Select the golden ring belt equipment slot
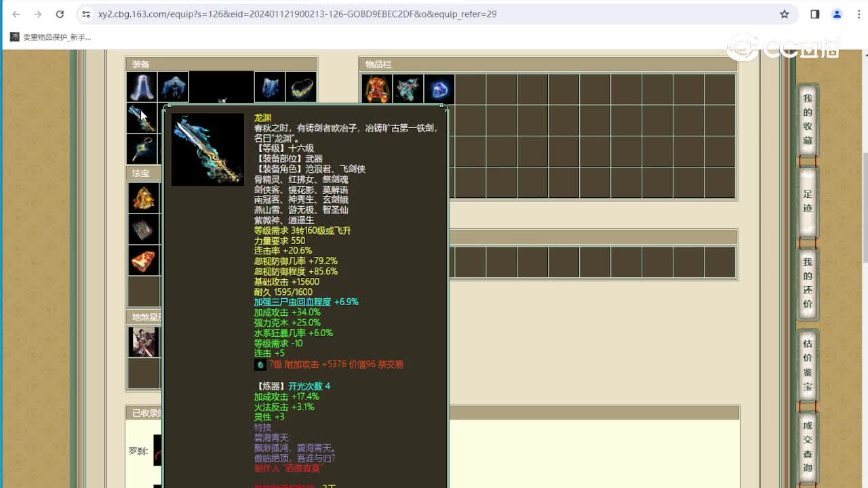Image resolution: width=868 pixels, height=488 pixels. tap(301, 87)
